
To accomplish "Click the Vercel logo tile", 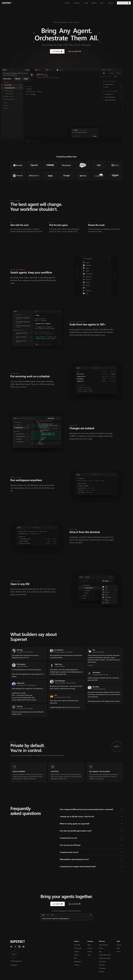I will 83,175.
